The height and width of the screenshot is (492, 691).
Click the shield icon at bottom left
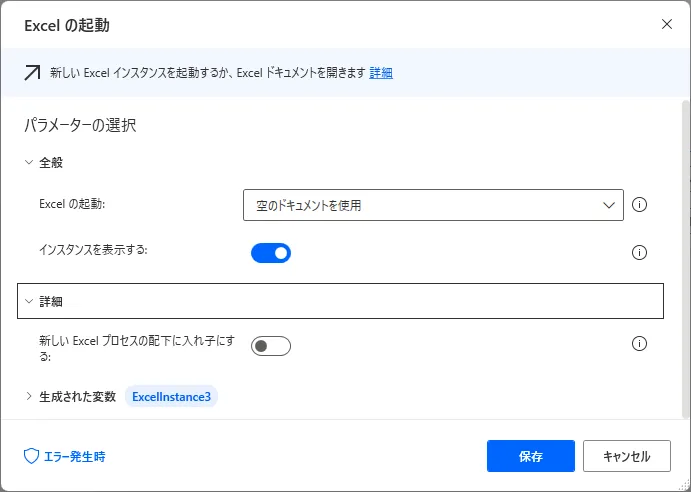(x=31, y=456)
